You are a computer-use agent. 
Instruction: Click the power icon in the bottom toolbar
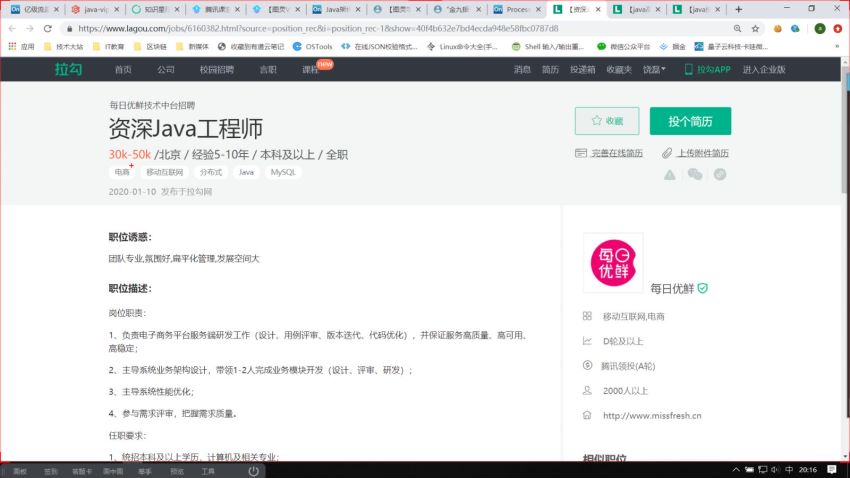pos(253,471)
